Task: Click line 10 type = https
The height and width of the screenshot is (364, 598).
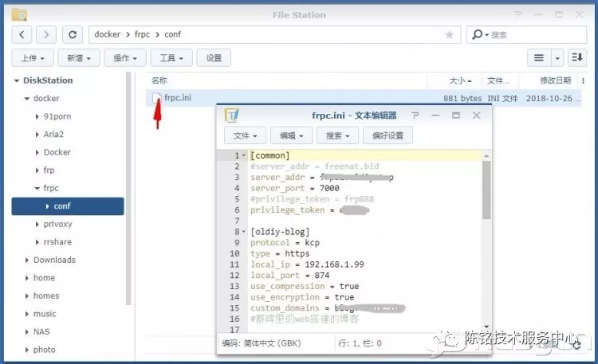Action: tap(280, 254)
